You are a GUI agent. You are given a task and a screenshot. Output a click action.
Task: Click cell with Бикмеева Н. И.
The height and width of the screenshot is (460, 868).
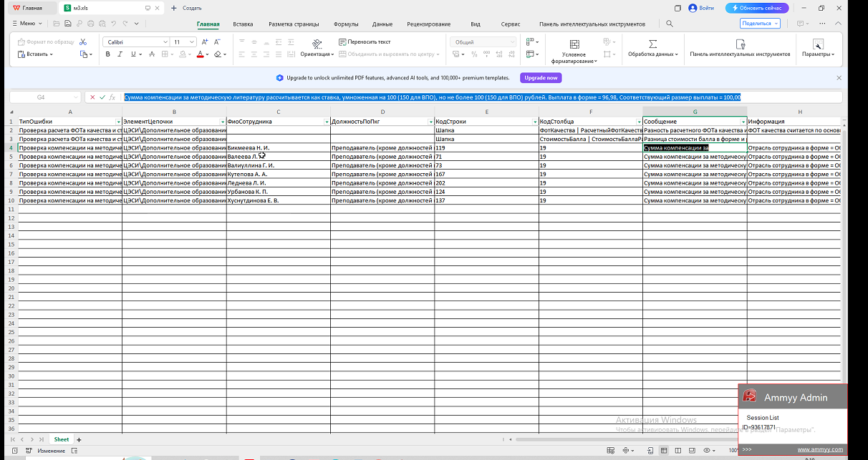[x=278, y=147]
